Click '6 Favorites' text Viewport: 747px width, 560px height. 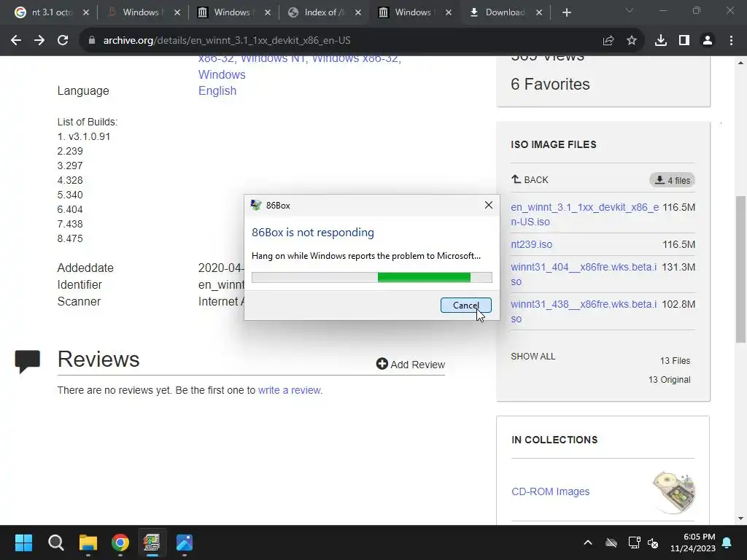pos(550,85)
